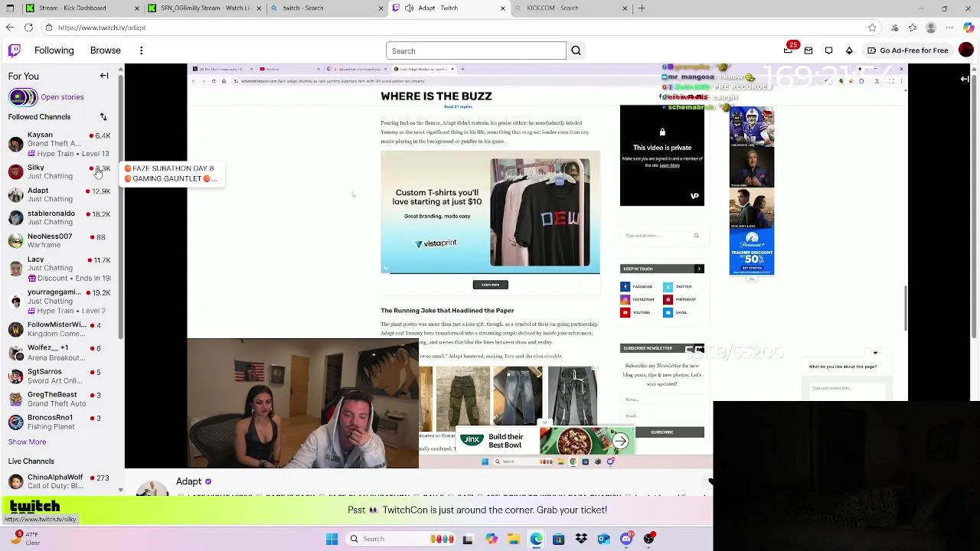Open a new browser tab

tap(642, 8)
